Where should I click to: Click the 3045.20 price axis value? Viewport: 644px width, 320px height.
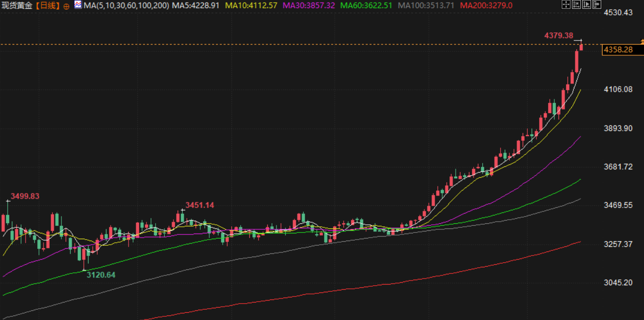coord(618,283)
